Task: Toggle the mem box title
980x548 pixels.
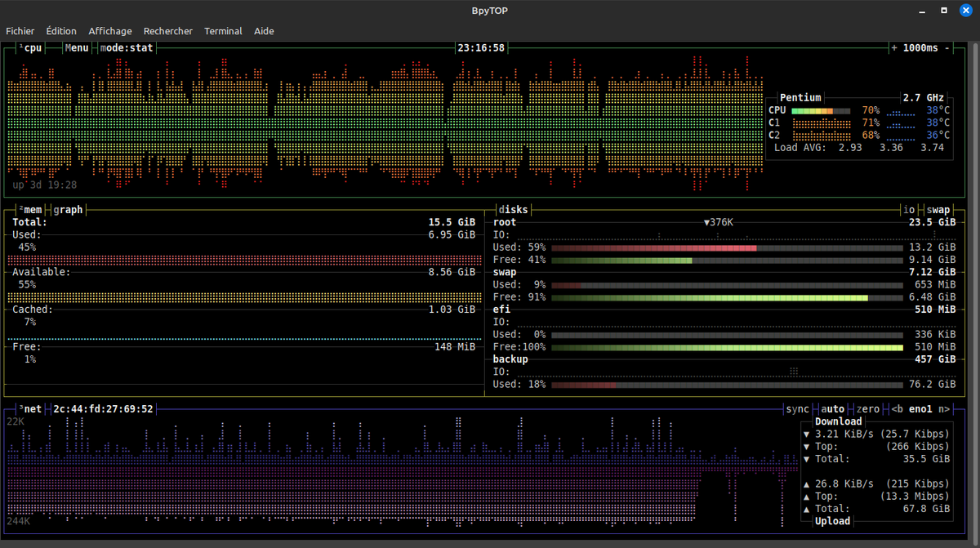Action: click(x=30, y=210)
